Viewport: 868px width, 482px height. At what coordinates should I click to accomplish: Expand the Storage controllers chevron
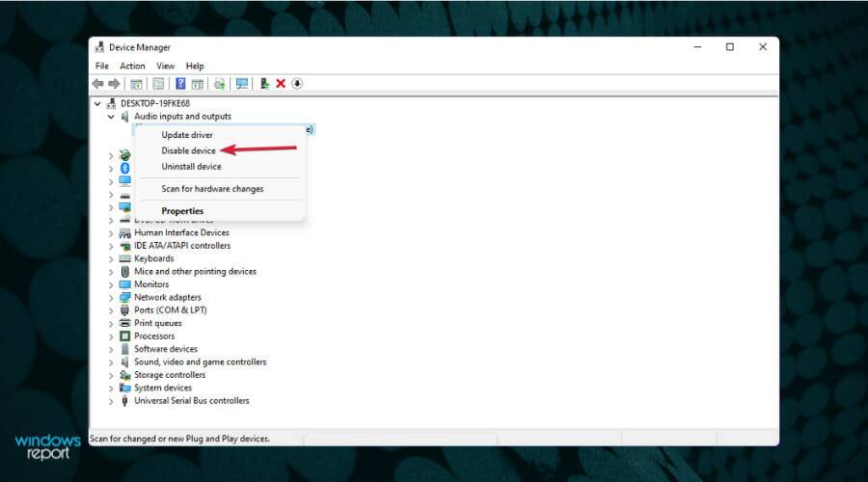click(111, 375)
